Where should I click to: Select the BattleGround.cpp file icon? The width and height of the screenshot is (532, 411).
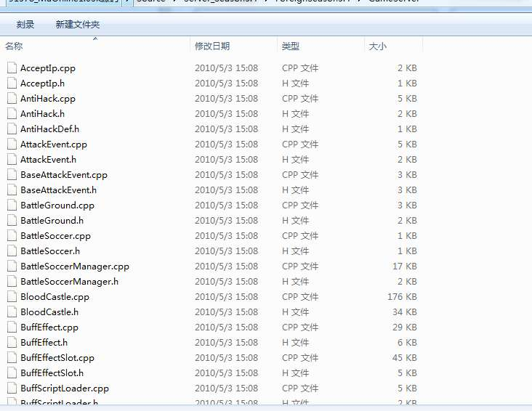tap(12, 205)
